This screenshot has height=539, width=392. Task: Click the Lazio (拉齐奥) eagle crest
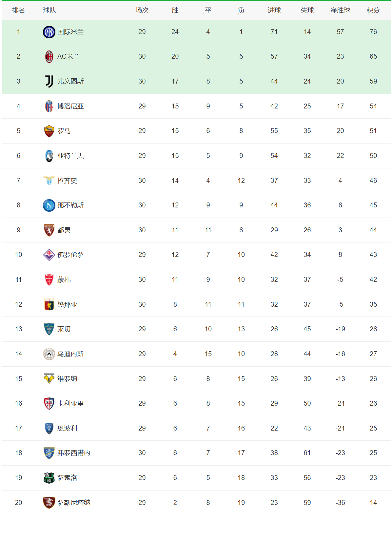(49, 181)
